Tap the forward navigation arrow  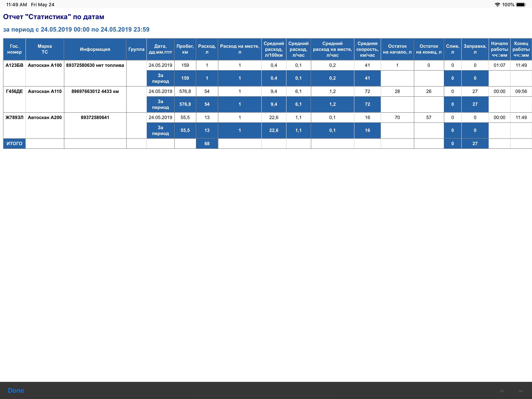click(x=521, y=391)
